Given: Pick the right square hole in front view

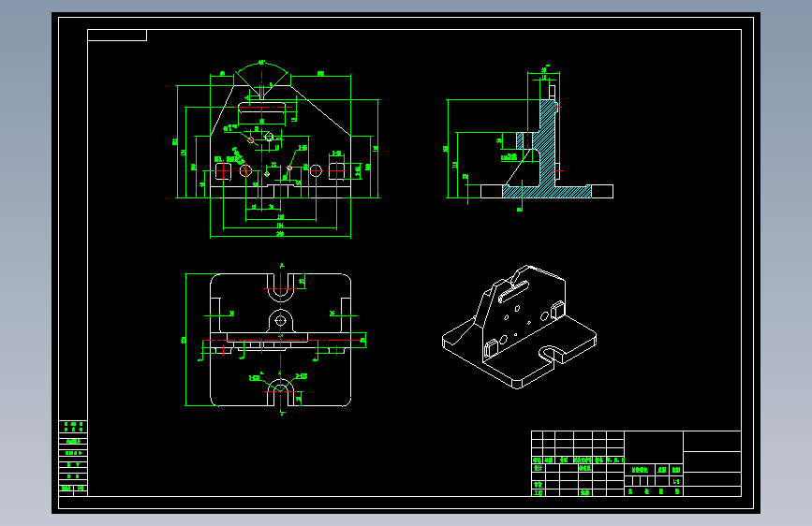Looking at the screenshot, I should click(336, 170).
